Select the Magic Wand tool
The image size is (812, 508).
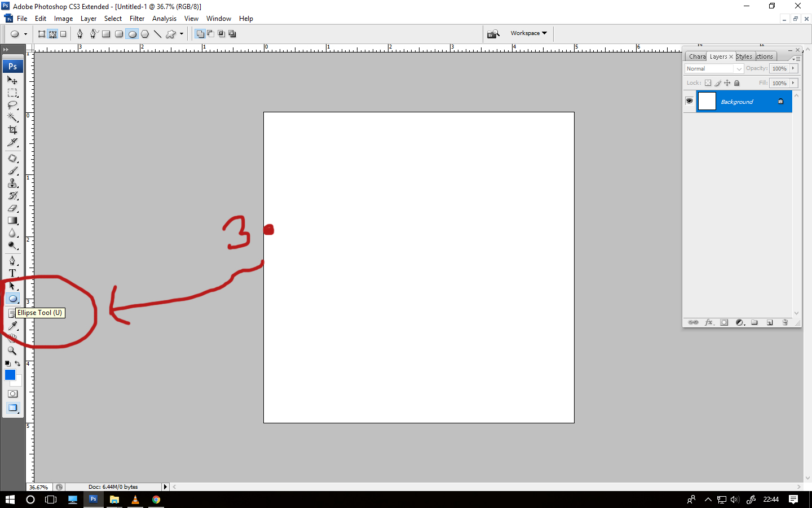coord(12,117)
